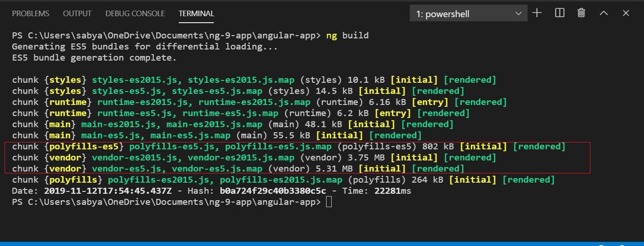Place cursor at the final PowerShell prompt
This screenshot has width=644, height=246.
329,202
